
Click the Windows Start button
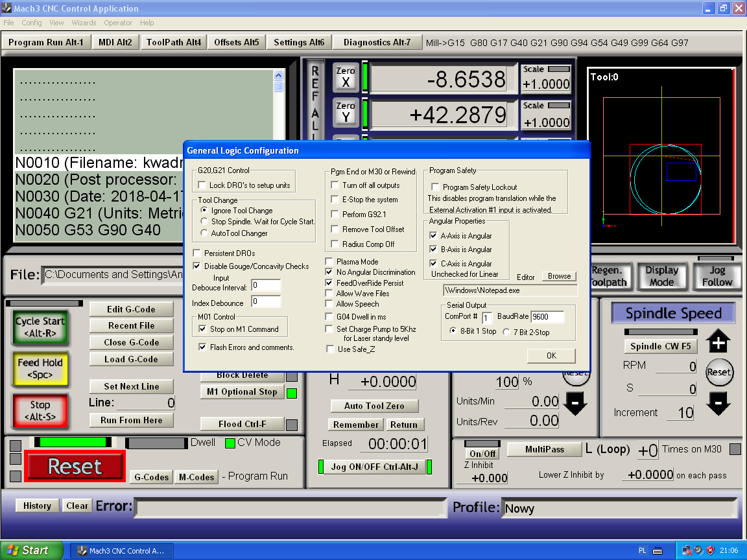(x=31, y=550)
